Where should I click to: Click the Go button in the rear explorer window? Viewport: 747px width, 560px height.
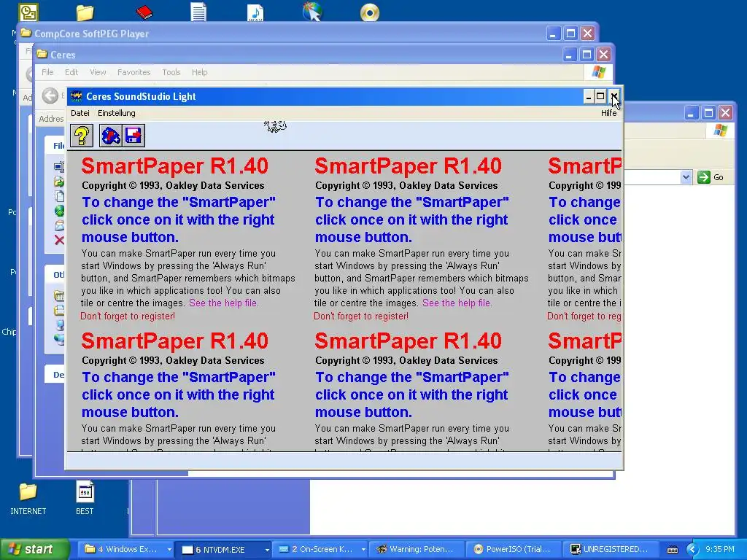(711, 177)
